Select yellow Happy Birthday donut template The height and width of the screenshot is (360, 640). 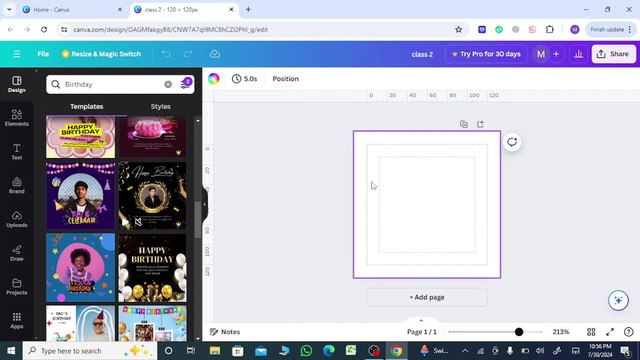[x=80, y=137]
